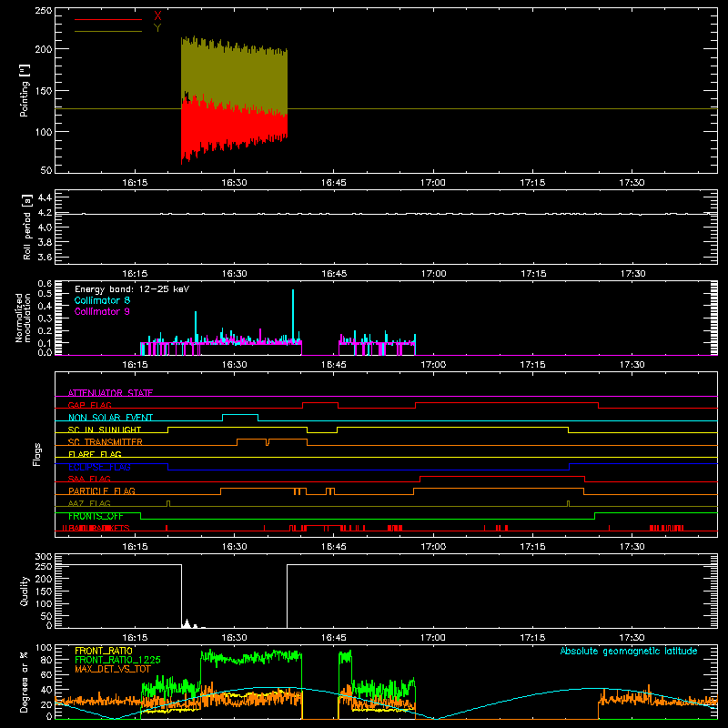Click the PARTICLE_FLAG label
The width and height of the screenshot is (728, 728).
102,490
